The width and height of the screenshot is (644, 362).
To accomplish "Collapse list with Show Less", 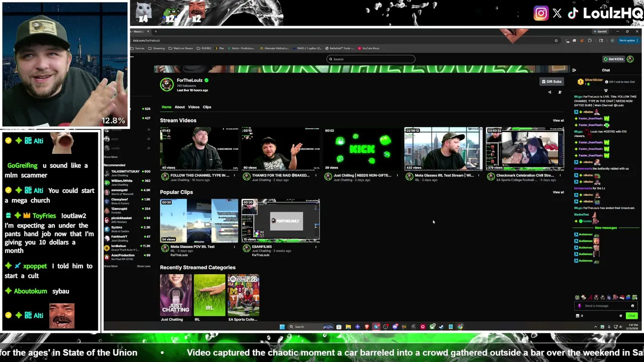I will pos(143,266).
